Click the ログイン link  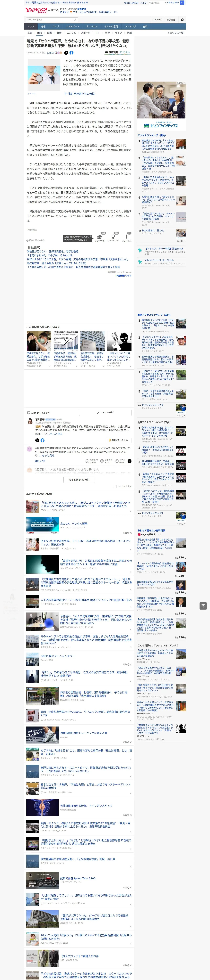pos(64,12)
